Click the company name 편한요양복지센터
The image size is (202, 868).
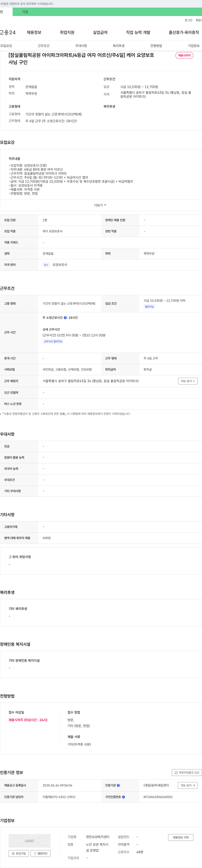coord(98,837)
